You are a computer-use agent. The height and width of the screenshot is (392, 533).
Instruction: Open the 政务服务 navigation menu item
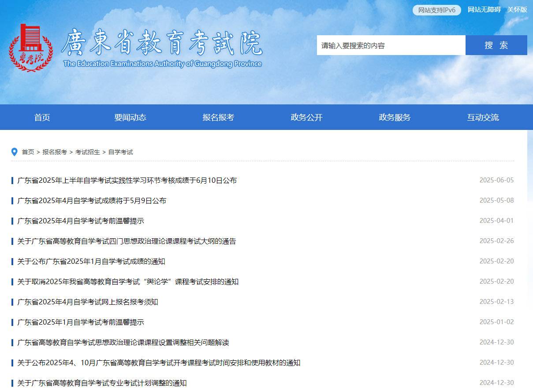click(x=395, y=117)
